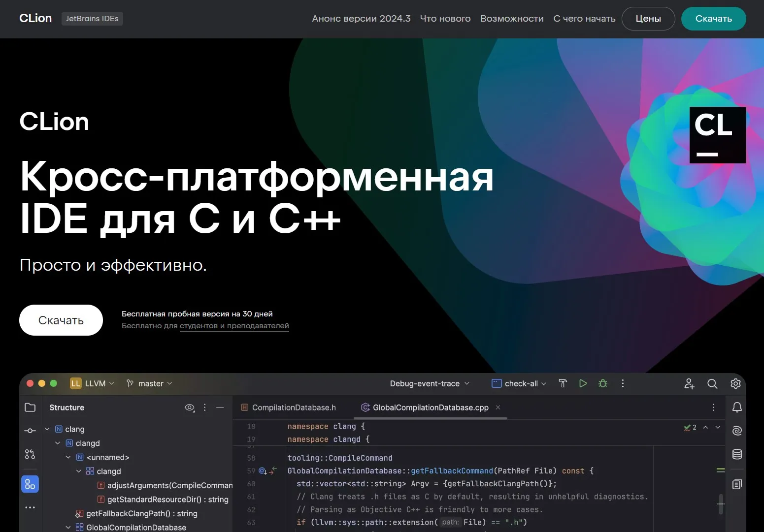Select getFallbackClangPath() : string item

[136, 513]
